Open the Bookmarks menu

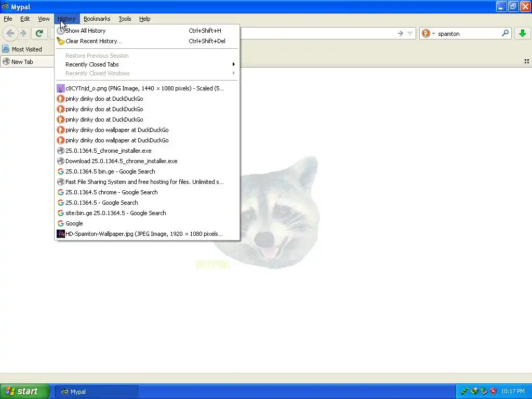[97, 19]
